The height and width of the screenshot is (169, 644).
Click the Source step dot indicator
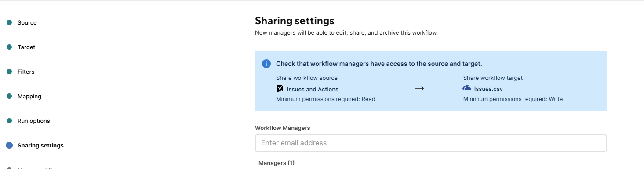coord(9,22)
